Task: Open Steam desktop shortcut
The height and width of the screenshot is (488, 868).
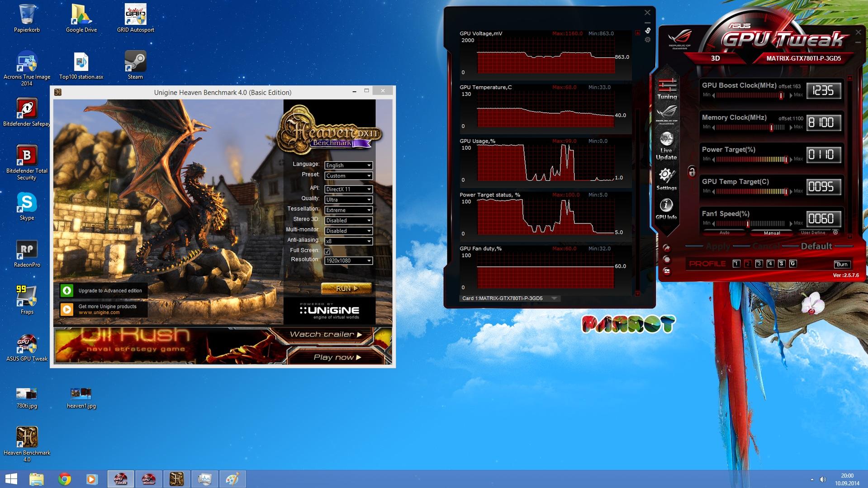Action: tap(135, 65)
